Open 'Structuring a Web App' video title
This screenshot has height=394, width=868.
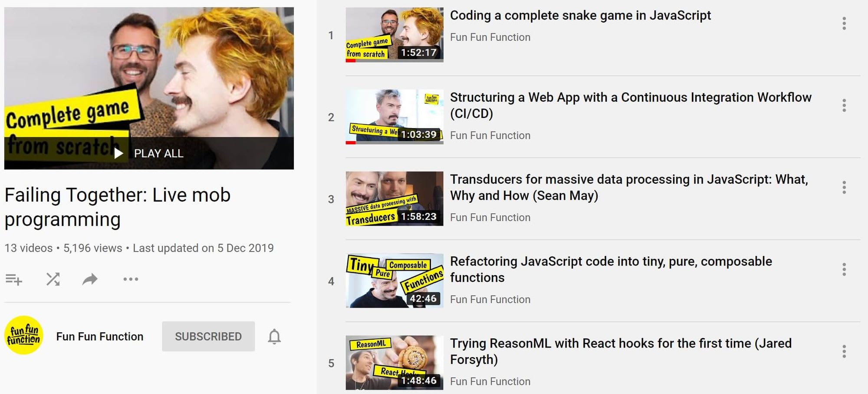click(631, 105)
